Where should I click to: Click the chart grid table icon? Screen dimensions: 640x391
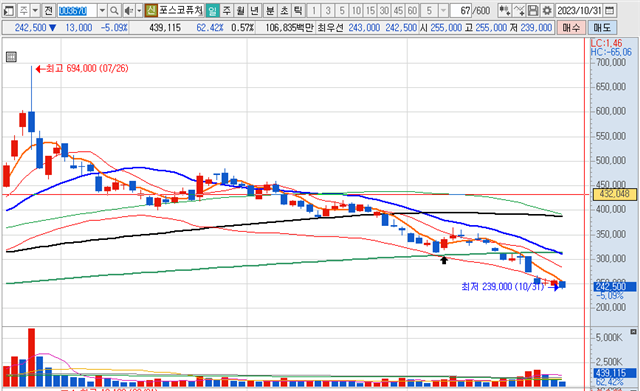pos(11,57)
